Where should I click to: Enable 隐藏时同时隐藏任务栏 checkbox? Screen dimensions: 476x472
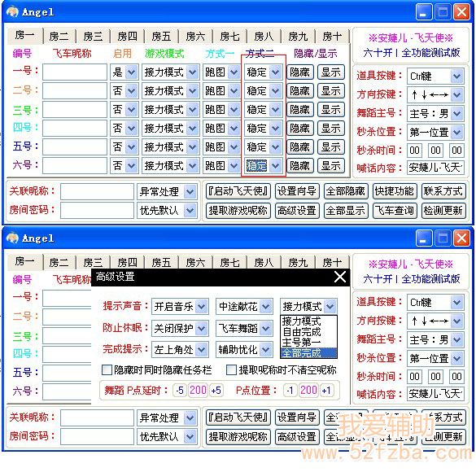click(x=107, y=369)
